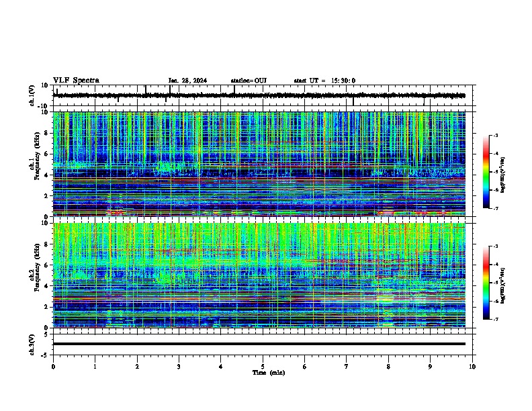
Task: Click the "3" tick on the time axis
Action: tap(179, 367)
